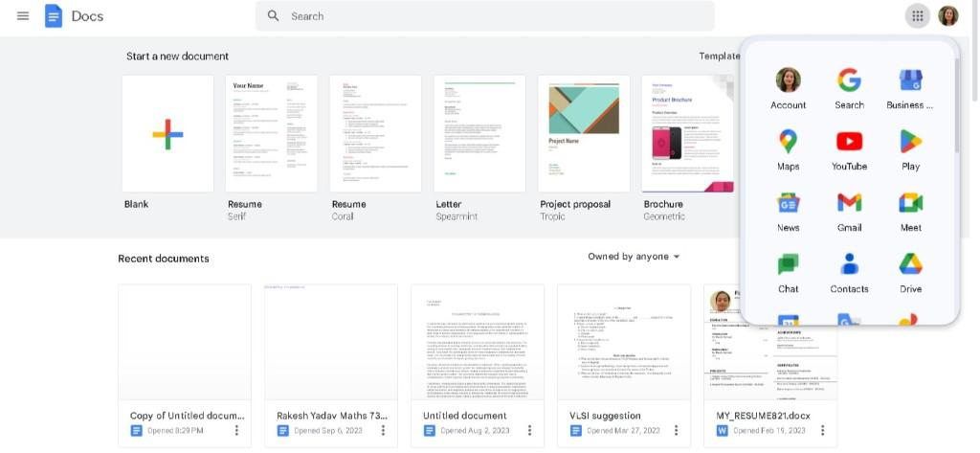Open Google News app

pyautogui.click(x=789, y=212)
